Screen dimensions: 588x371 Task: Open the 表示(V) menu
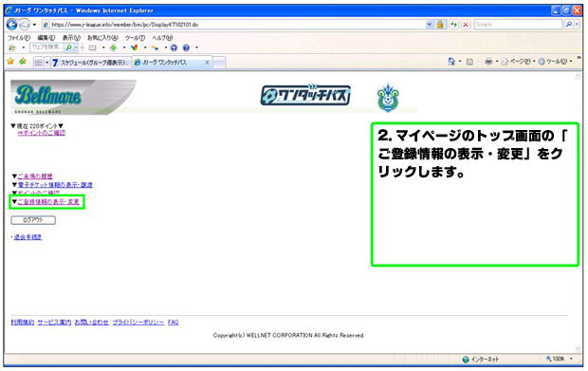pyautogui.click(x=71, y=38)
